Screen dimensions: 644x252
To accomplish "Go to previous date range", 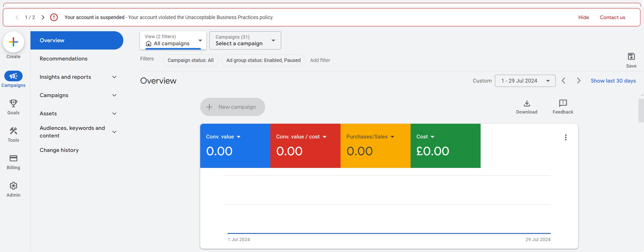I will [x=563, y=81].
